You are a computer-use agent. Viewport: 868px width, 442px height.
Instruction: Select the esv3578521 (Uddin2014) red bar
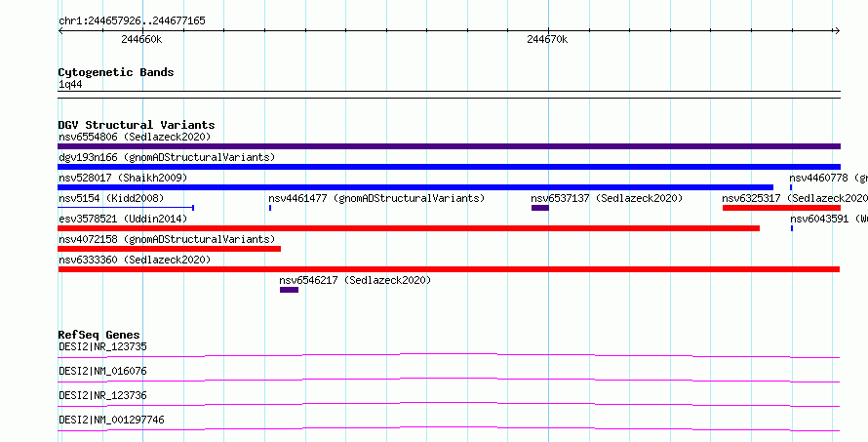pos(409,228)
